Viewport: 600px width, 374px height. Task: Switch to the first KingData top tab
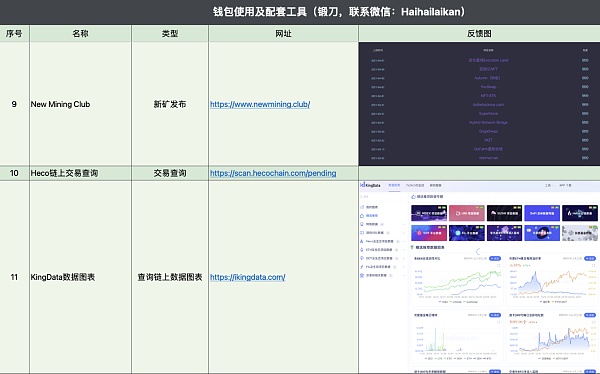click(394, 185)
